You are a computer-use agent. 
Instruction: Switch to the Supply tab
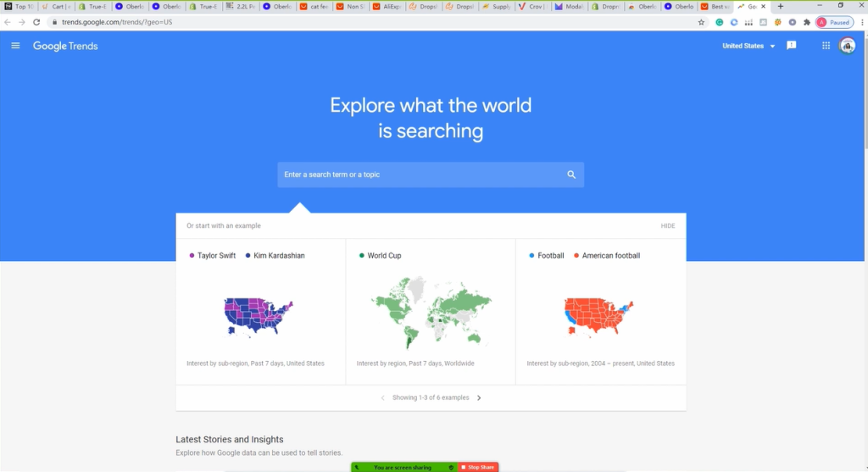tap(497, 6)
